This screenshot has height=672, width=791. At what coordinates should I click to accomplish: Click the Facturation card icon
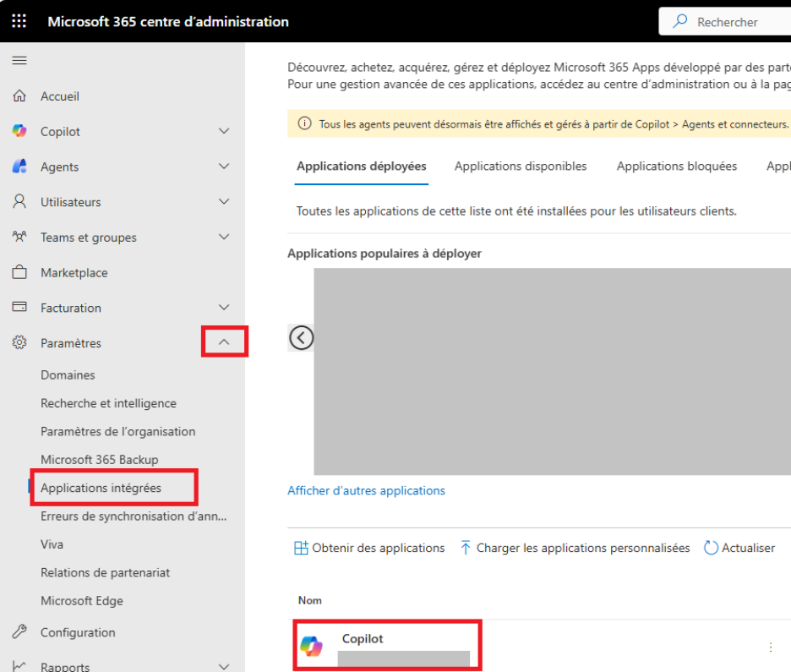click(19, 307)
